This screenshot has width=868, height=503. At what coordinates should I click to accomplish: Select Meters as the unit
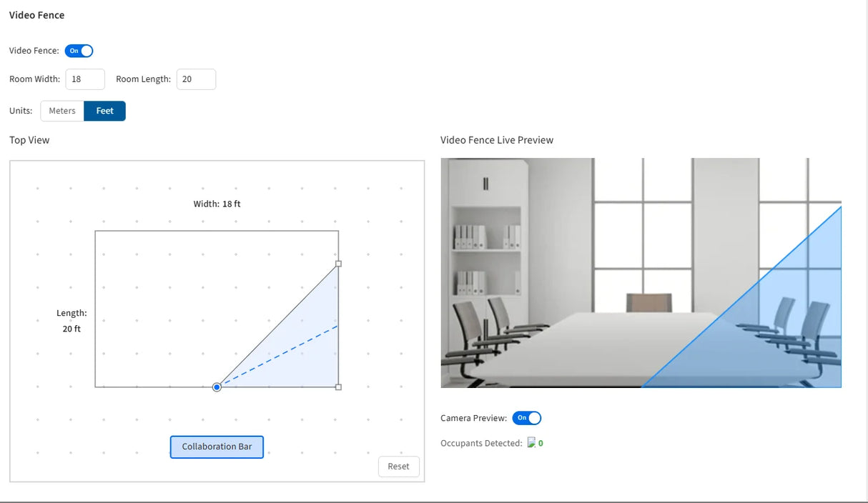(62, 111)
